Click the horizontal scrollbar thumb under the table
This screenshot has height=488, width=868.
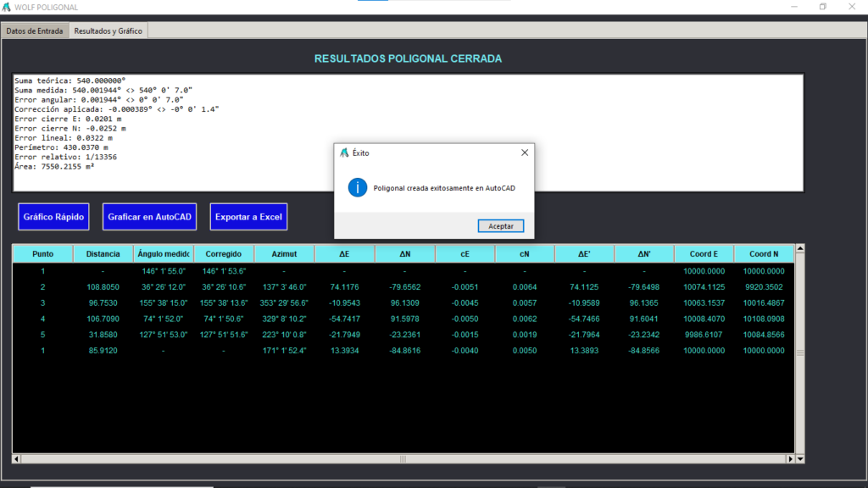403,459
